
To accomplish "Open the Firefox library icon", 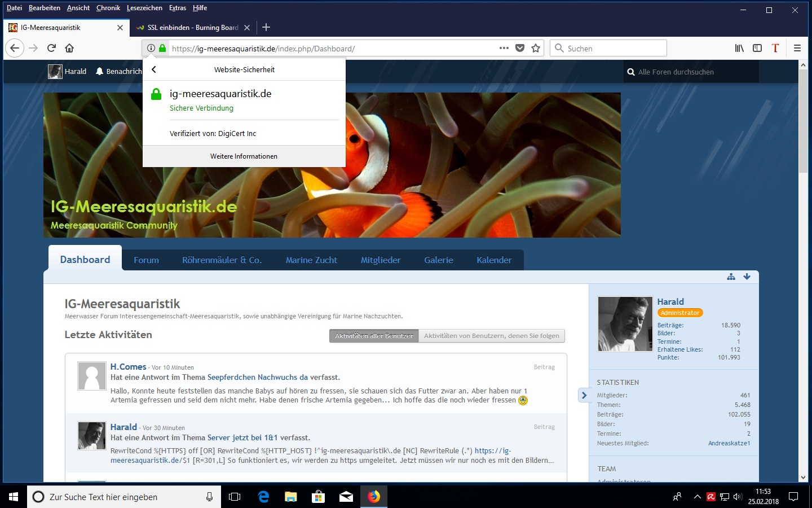I will point(739,48).
